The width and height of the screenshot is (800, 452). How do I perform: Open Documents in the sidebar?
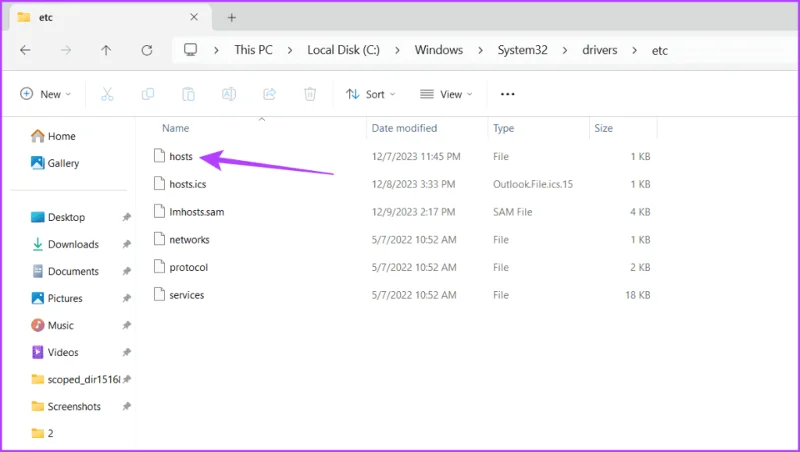65,271
